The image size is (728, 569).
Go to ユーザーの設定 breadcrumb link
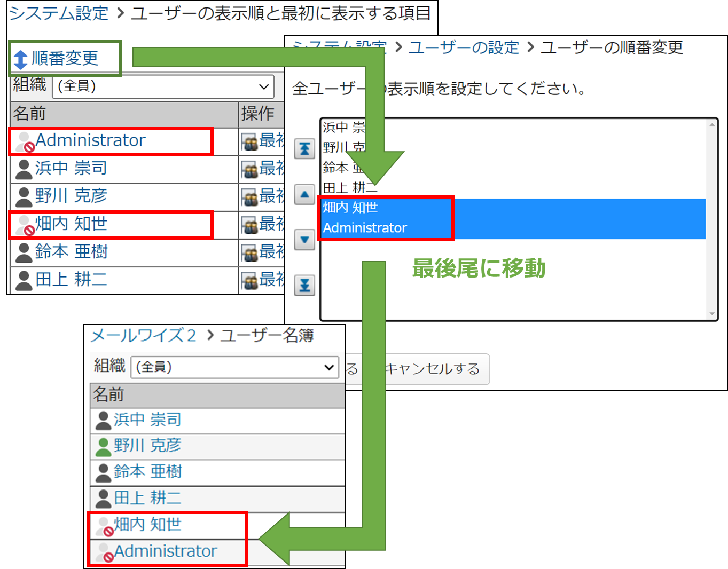[464, 48]
